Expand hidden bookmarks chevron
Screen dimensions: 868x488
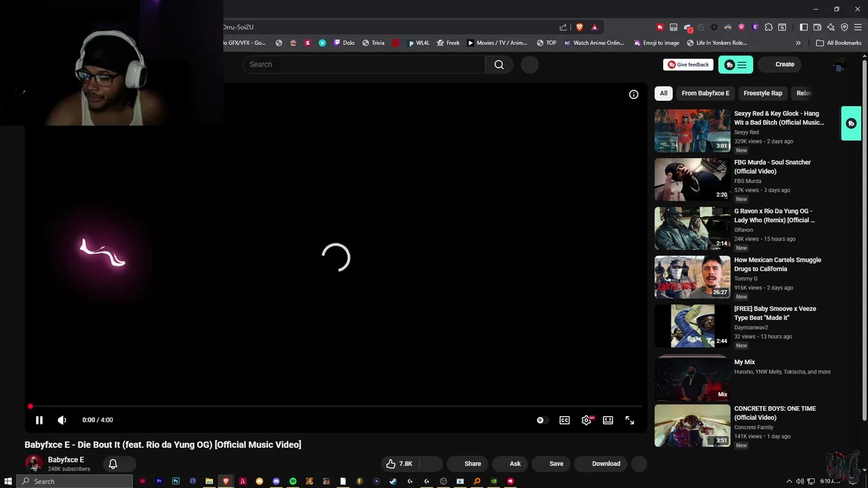coord(798,43)
